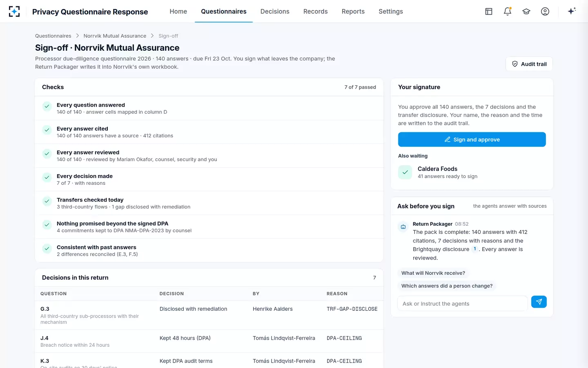Click the Caldera Foods check icon
The width and height of the screenshot is (588, 368).
tap(405, 172)
